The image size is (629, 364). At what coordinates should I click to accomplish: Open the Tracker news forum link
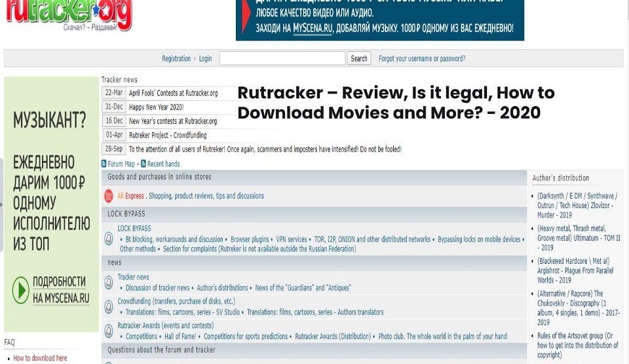[x=133, y=277]
